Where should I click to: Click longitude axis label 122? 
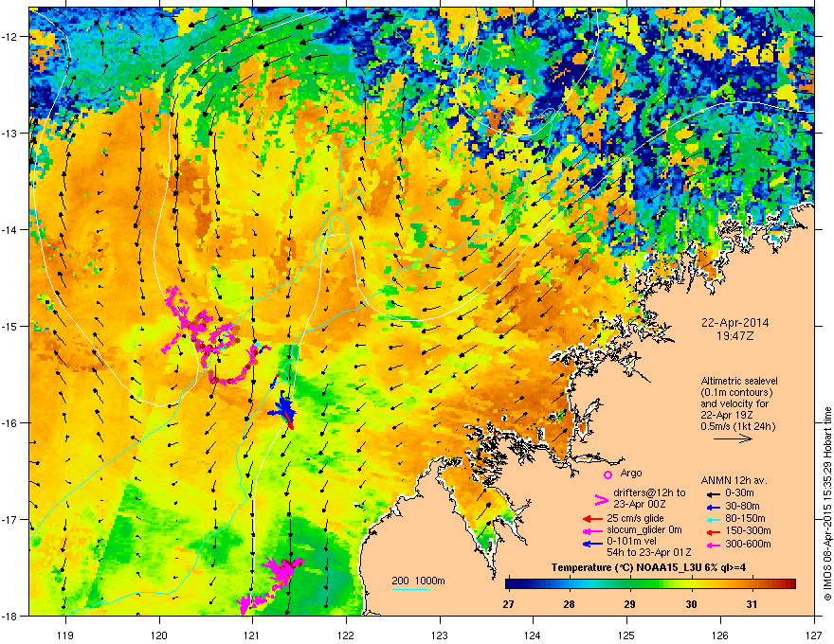[346, 635]
